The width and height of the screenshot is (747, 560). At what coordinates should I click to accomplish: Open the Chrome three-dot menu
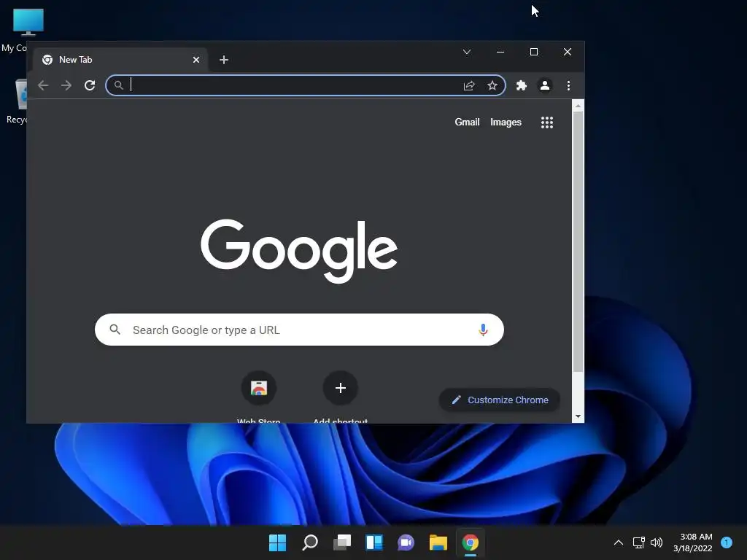pos(568,85)
